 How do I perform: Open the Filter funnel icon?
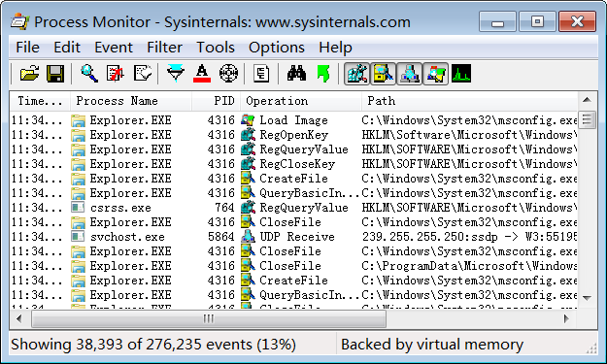point(176,73)
